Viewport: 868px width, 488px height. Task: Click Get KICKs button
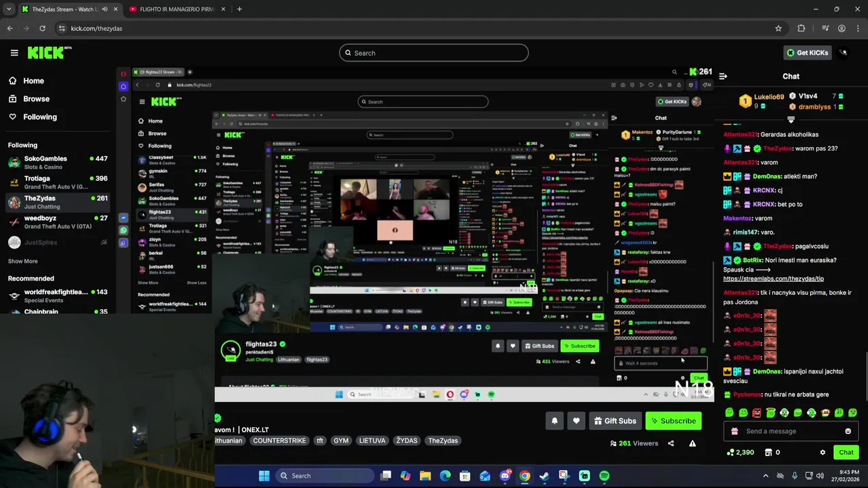pos(807,52)
